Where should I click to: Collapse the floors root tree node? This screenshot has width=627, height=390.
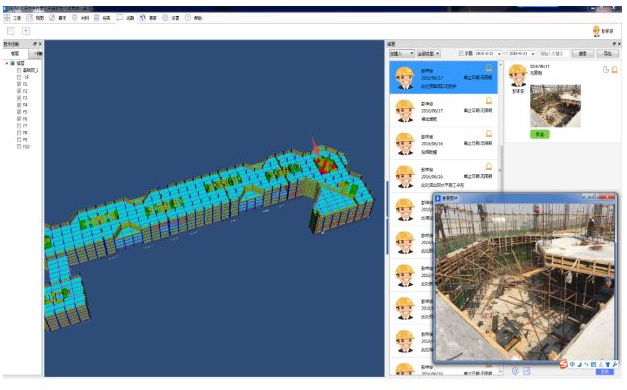pos(7,63)
